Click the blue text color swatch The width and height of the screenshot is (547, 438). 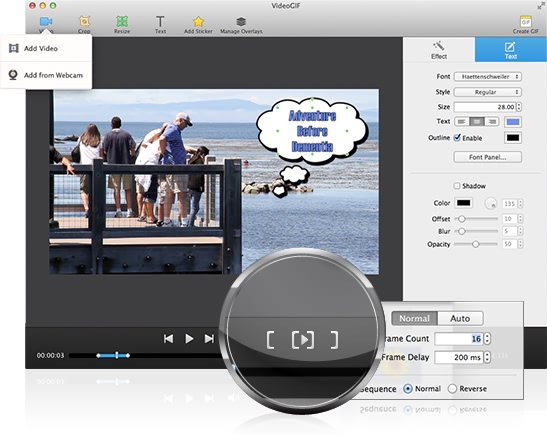(513, 122)
